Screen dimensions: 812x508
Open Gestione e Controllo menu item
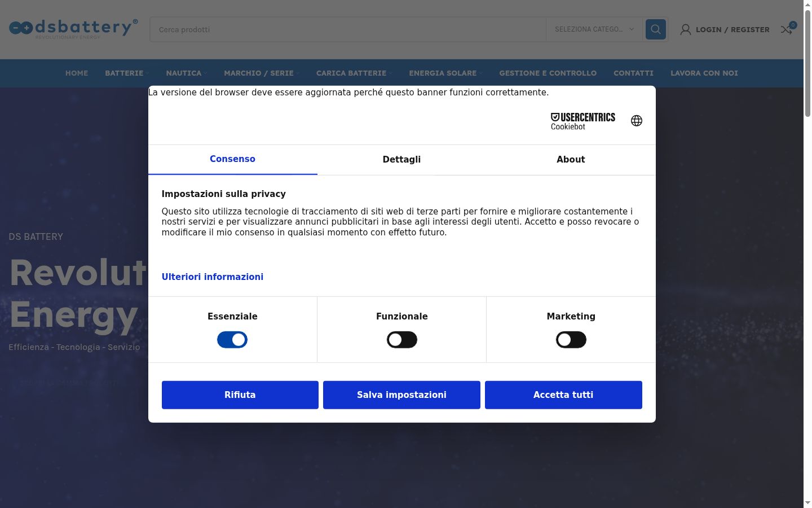(x=548, y=73)
